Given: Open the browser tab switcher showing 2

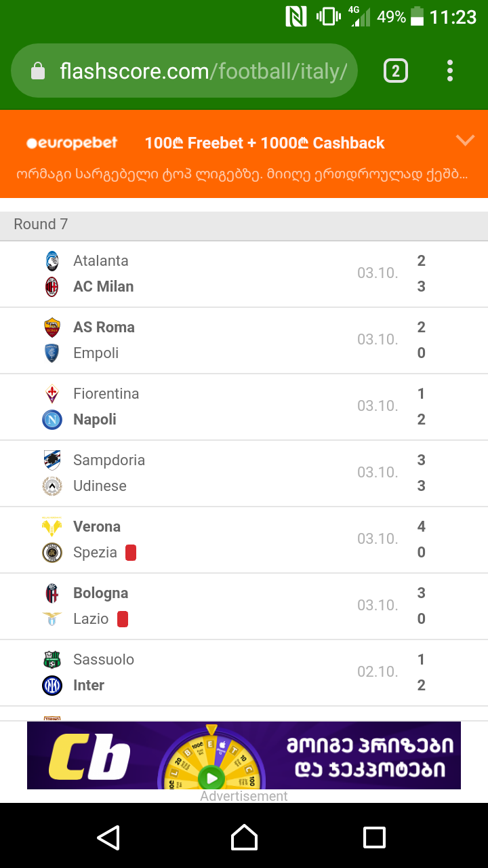Looking at the screenshot, I should point(396,71).
